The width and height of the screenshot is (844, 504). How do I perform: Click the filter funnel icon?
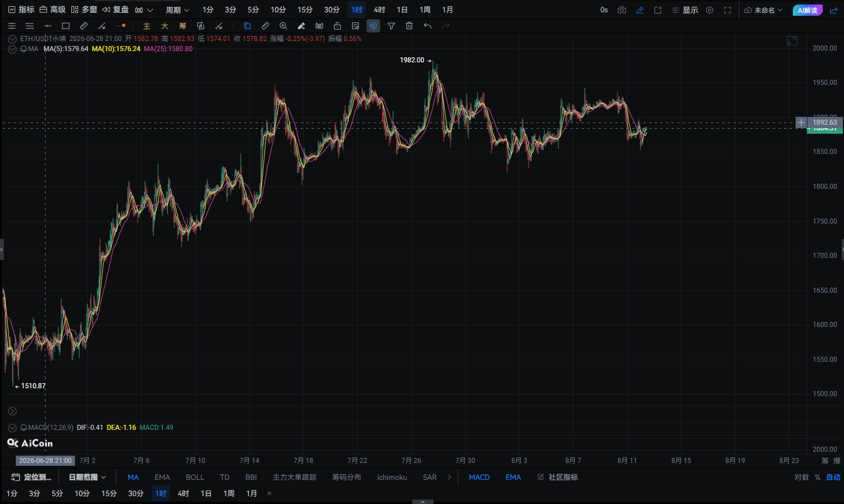(391, 26)
